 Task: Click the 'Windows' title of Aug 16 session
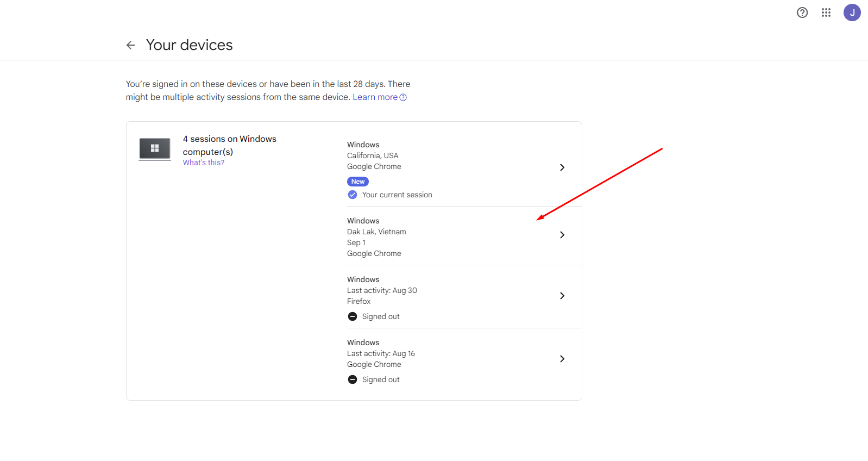363,342
